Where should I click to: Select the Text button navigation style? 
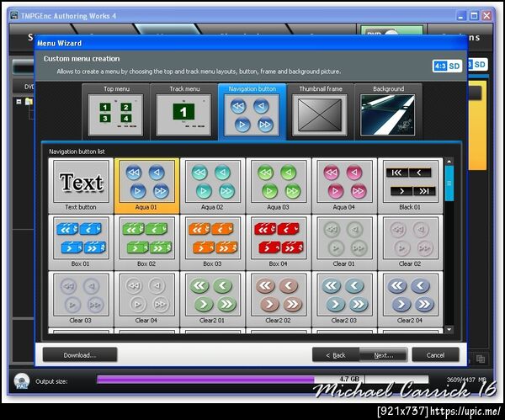[x=81, y=186]
